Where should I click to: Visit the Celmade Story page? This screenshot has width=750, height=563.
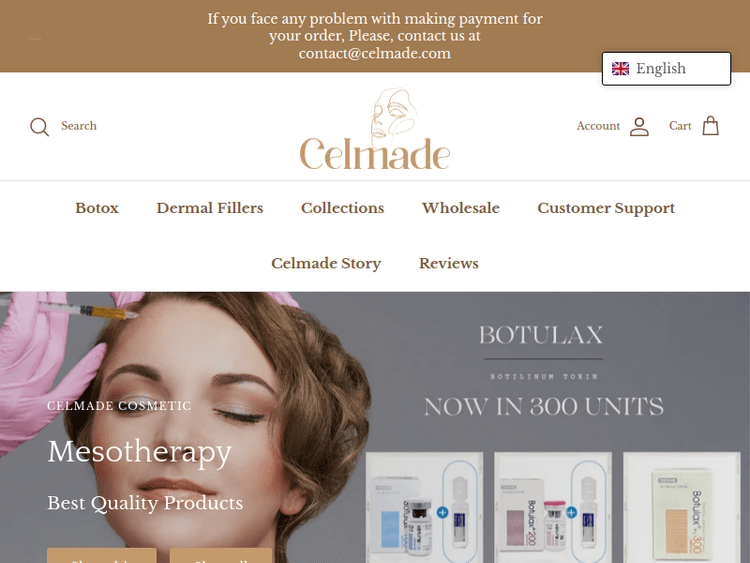tap(326, 264)
